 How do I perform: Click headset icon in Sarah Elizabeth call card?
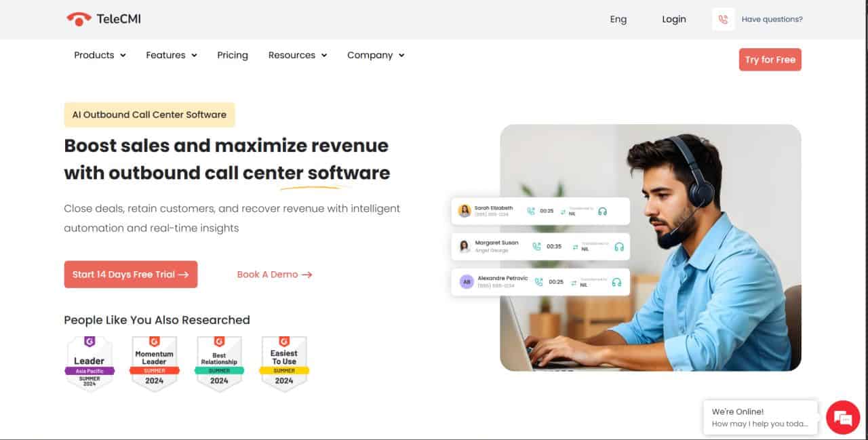point(602,212)
